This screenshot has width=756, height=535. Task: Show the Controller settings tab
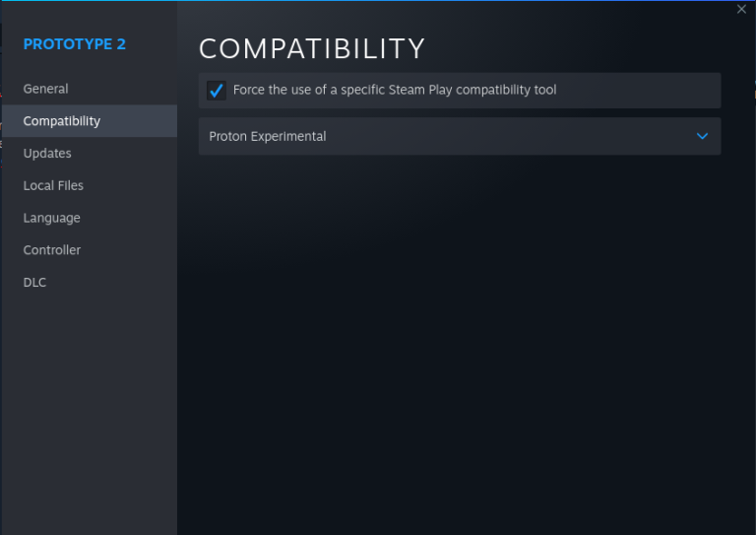pos(52,250)
